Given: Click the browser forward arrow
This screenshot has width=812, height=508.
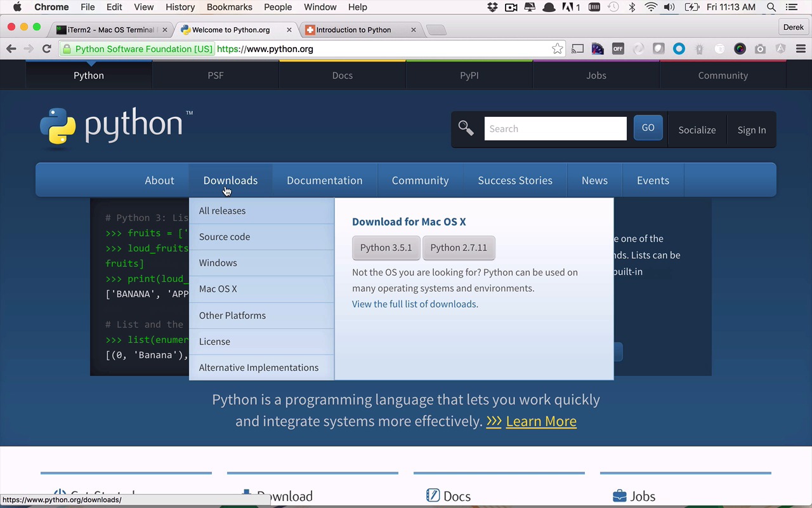Looking at the screenshot, I should [x=29, y=49].
